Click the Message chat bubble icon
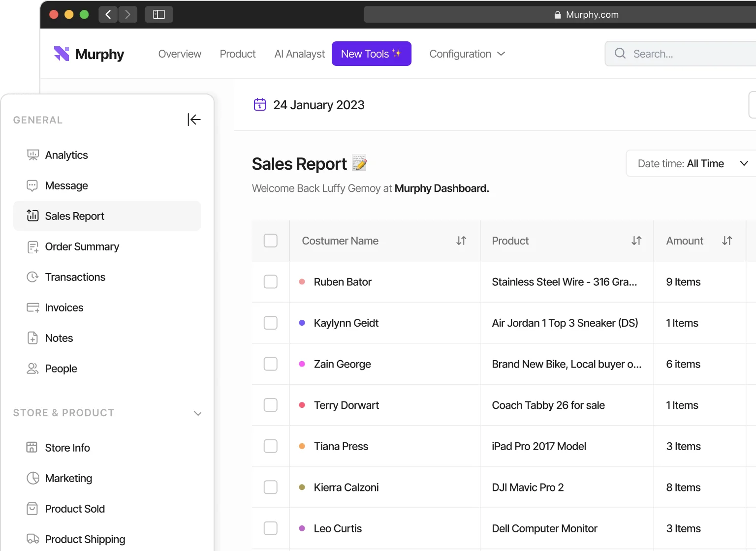This screenshot has width=756, height=551. click(32, 186)
